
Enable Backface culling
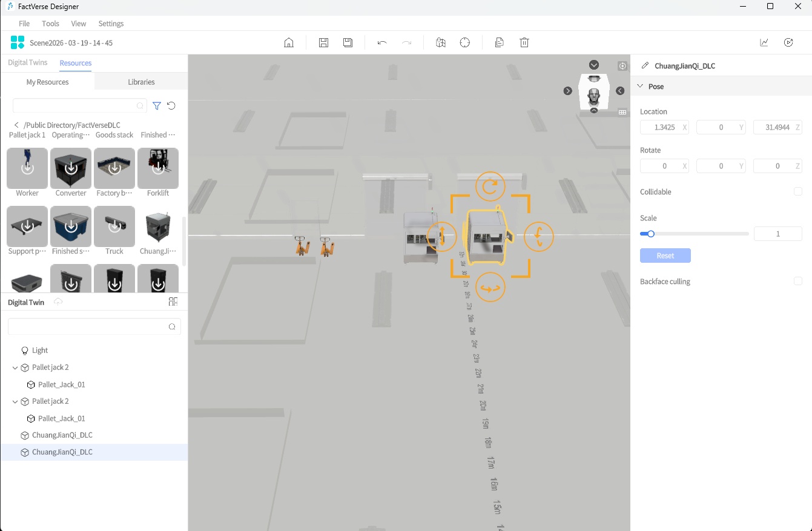pos(798,281)
